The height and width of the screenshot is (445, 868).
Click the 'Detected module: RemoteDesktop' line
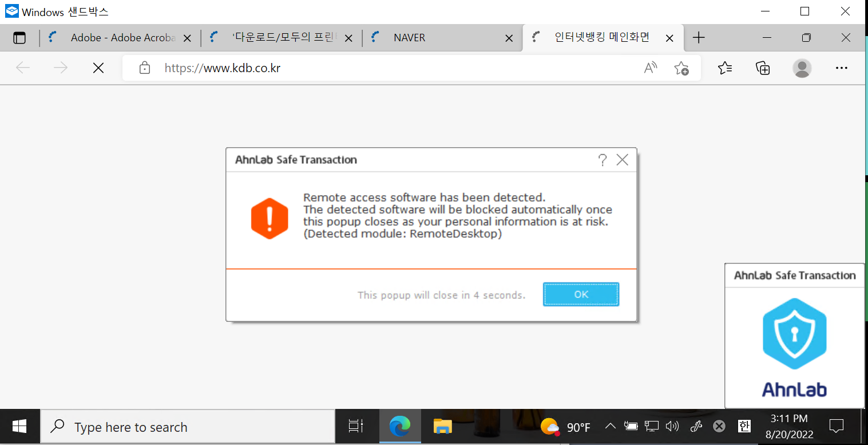point(403,234)
